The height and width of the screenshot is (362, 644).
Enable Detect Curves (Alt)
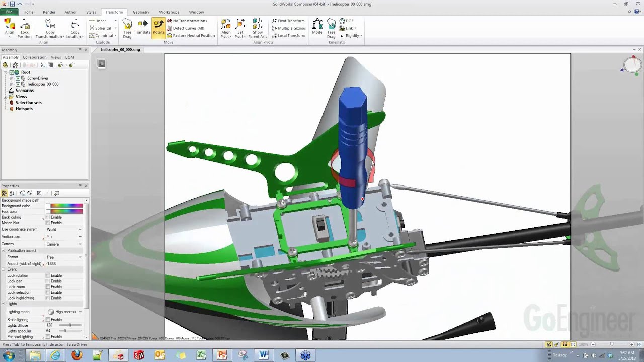(x=185, y=28)
